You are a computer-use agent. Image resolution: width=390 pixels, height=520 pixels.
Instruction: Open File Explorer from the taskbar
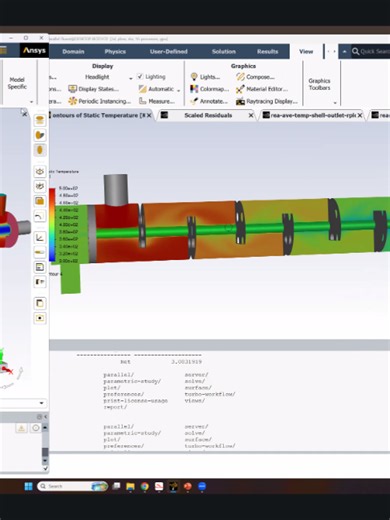click(130, 487)
